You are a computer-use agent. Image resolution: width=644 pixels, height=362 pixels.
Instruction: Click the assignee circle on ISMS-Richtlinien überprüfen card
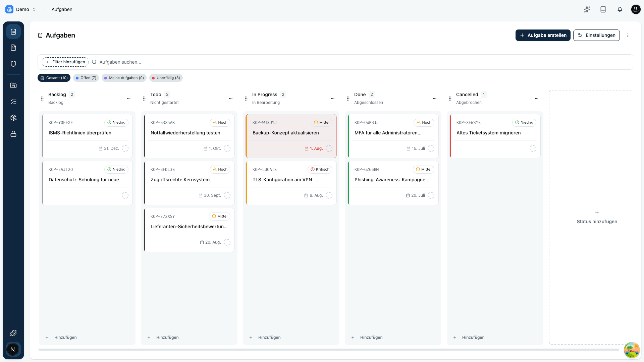125,148
